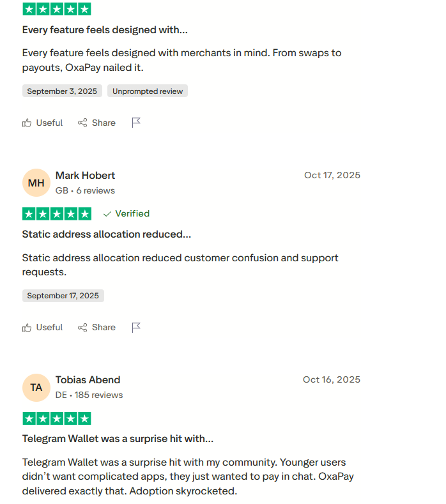Click the 'Unprompted review' label

[x=148, y=91]
